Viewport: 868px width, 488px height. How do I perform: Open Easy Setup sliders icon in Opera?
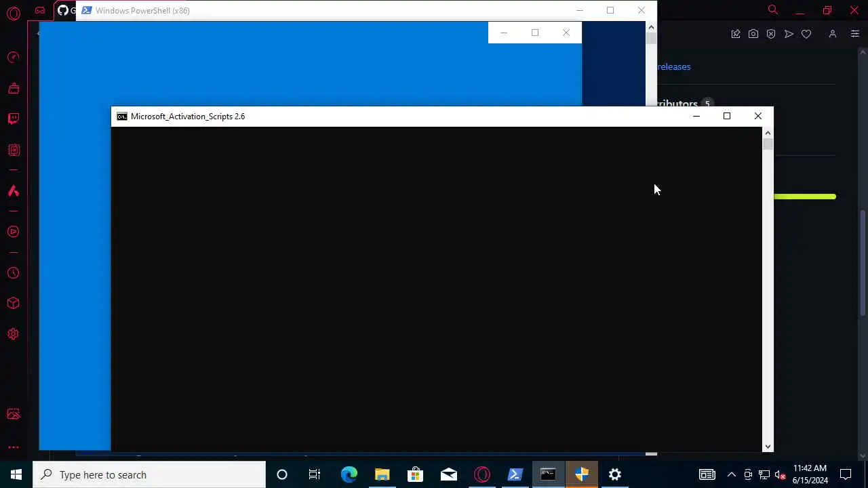coord(855,34)
